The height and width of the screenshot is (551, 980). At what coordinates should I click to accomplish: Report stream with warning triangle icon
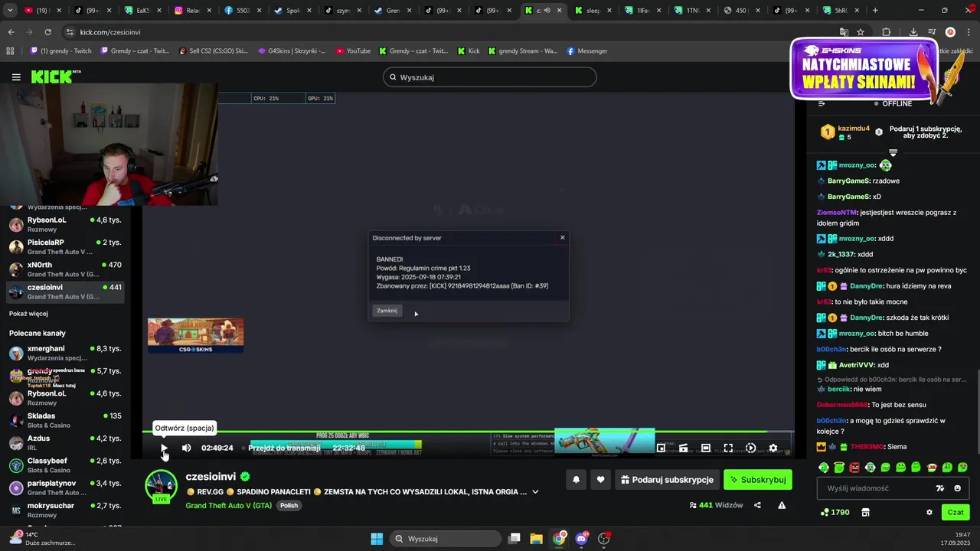782,505
